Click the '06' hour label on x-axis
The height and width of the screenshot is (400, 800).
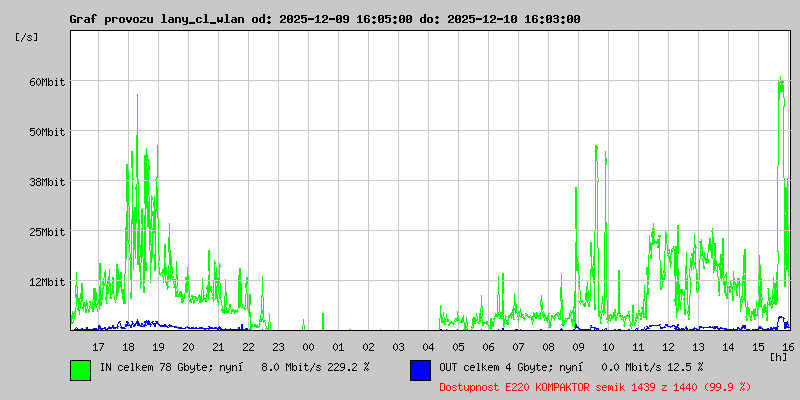coord(488,347)
